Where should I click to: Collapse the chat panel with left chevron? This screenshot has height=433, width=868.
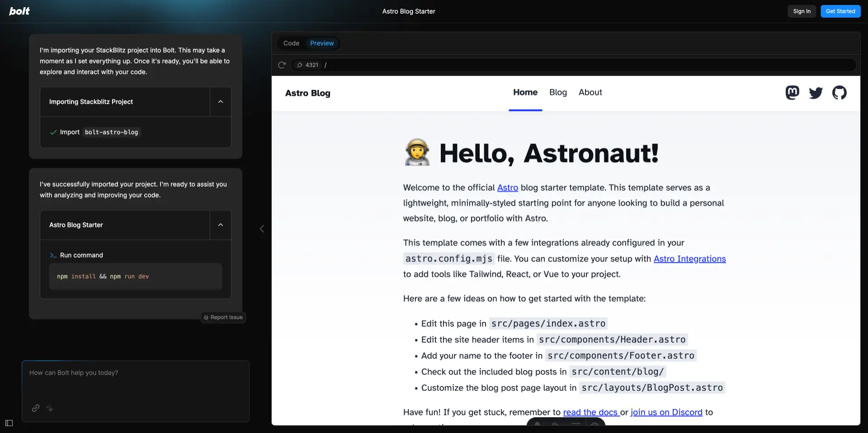262,229
